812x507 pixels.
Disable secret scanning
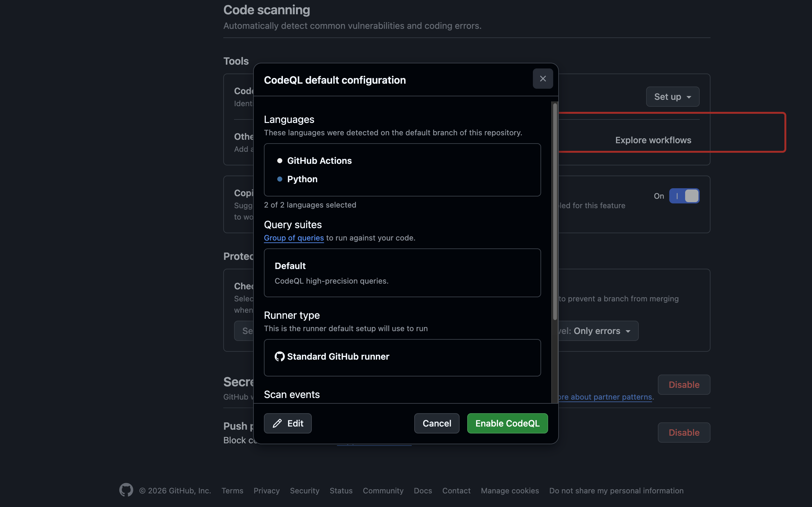[684, 385]
